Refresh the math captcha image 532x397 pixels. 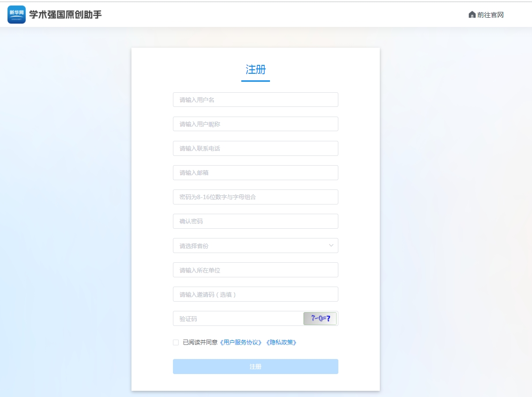tap(320, 318)
